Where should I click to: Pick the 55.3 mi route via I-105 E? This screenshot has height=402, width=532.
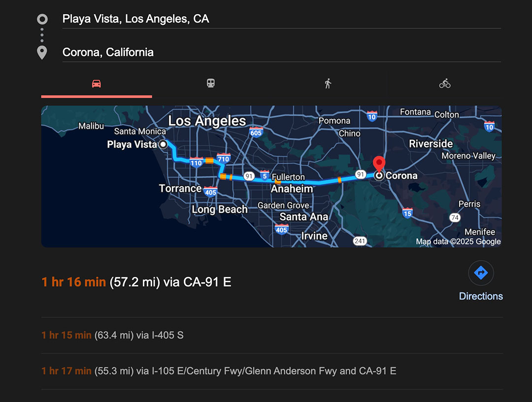(x=219, y=371)
